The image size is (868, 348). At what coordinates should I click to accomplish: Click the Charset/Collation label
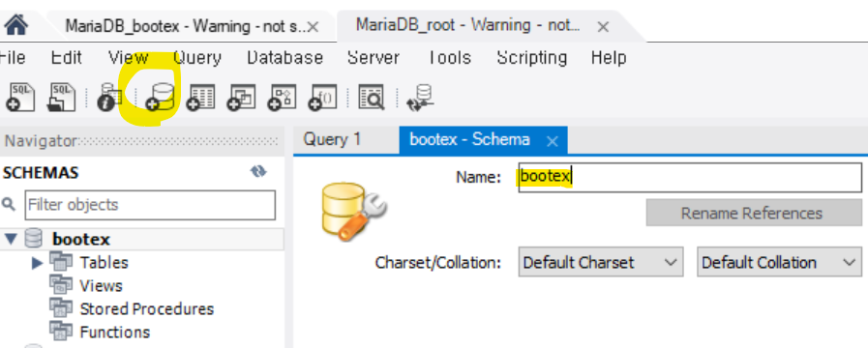point(438,262)
